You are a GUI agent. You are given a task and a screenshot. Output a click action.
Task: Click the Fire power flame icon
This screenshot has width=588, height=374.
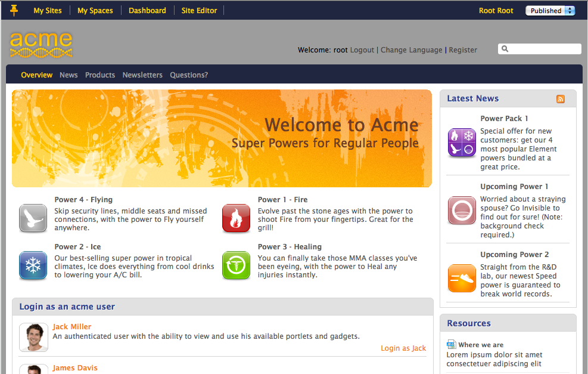[x=236, y=218]
